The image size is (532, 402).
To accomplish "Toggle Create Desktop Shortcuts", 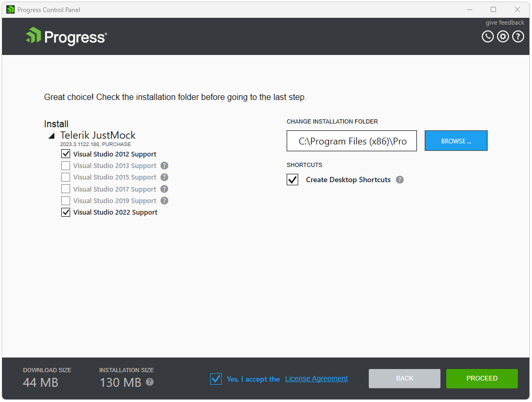I will click(292, 180).
